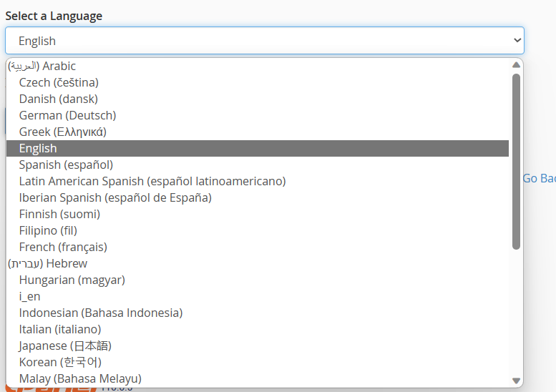Select Arabic from the language list

[42, 66]
